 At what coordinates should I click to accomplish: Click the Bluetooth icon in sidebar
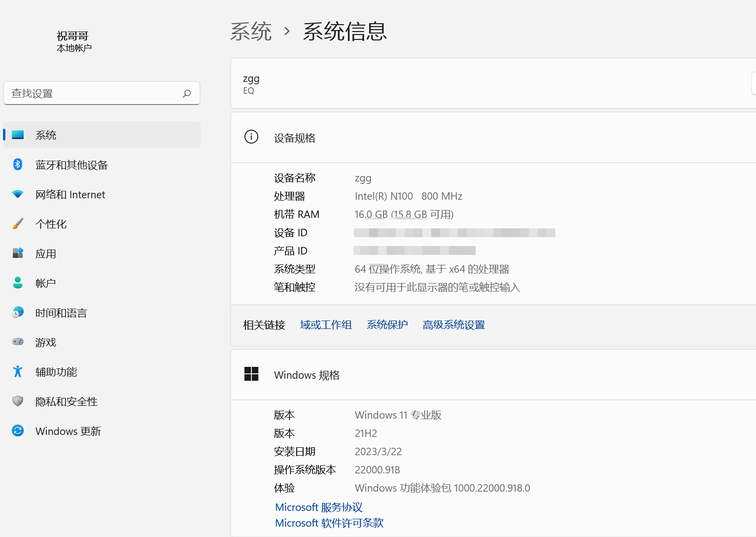[18, 164]
